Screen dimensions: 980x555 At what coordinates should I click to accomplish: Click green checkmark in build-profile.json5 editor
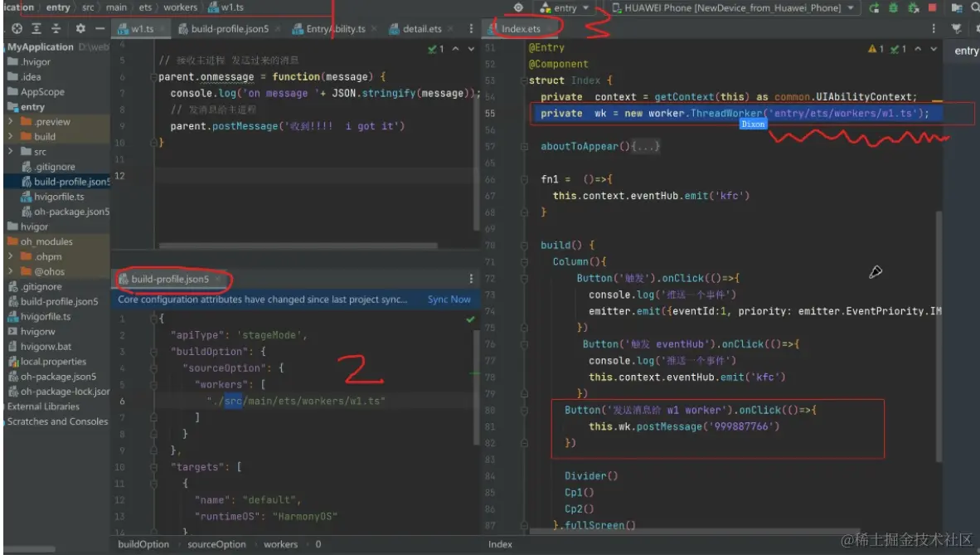(x=470, y=319)
